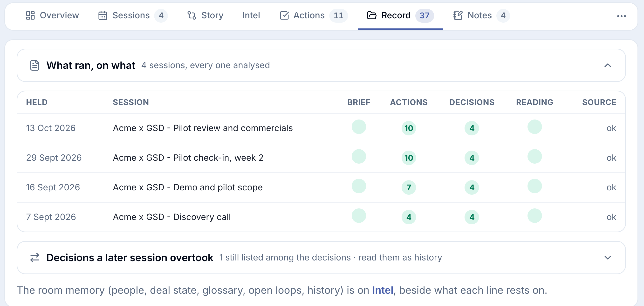
Task: Click the Actions checkbox icon
Action: click(x=284, y=15)
